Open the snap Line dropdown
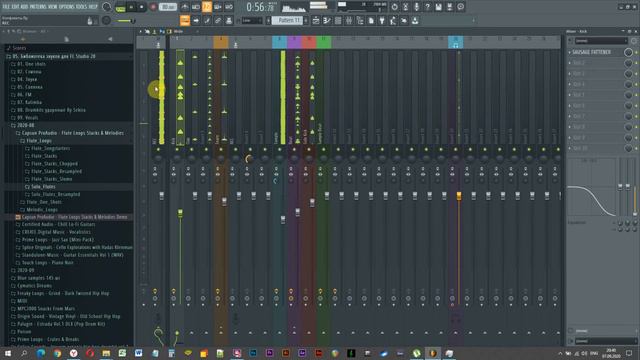Image resolution: width=640 pixels, height=360 pixels. point(252,20)
